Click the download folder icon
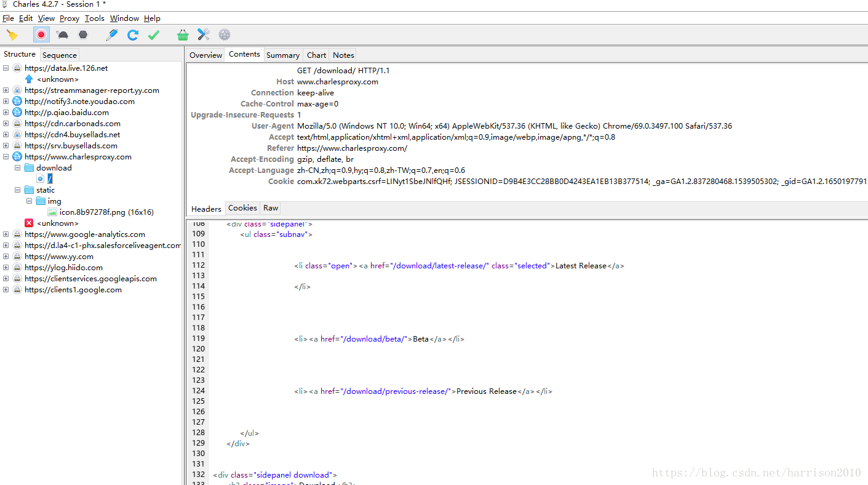This screenshot has width=868, height=485. (29, 168)
